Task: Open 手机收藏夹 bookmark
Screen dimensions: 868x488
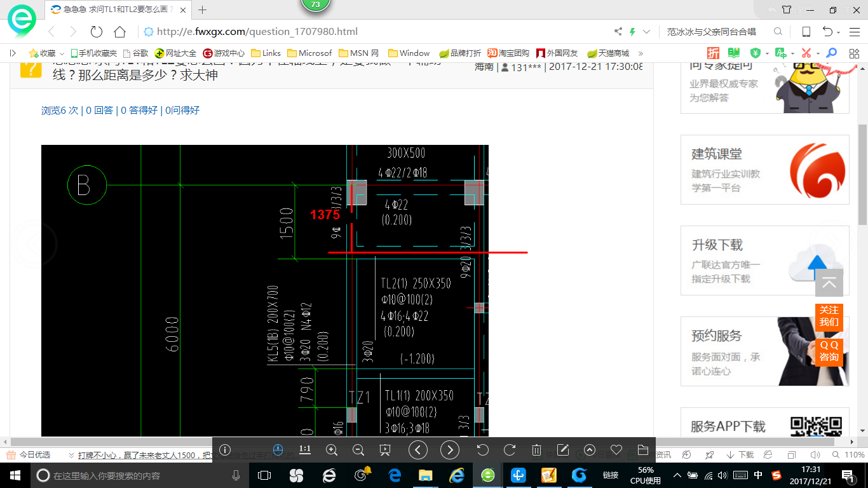Action: click(93, 53)
